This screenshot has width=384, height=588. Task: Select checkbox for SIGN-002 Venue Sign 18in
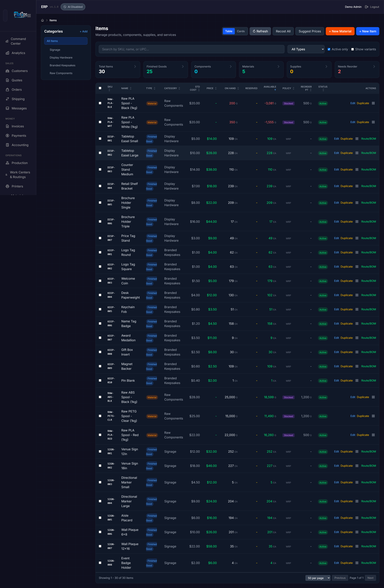[100, 466]
